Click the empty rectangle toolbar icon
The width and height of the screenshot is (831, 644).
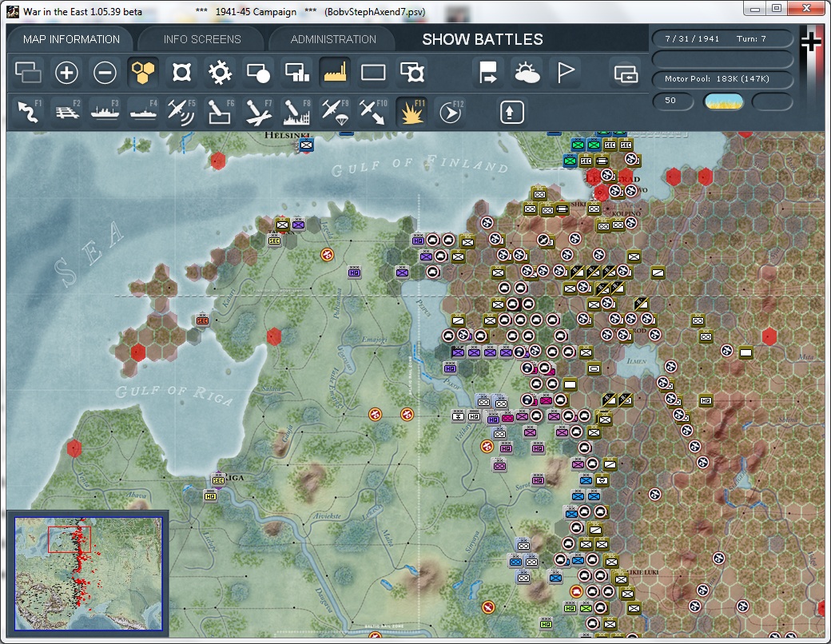[x=373, y=73]
